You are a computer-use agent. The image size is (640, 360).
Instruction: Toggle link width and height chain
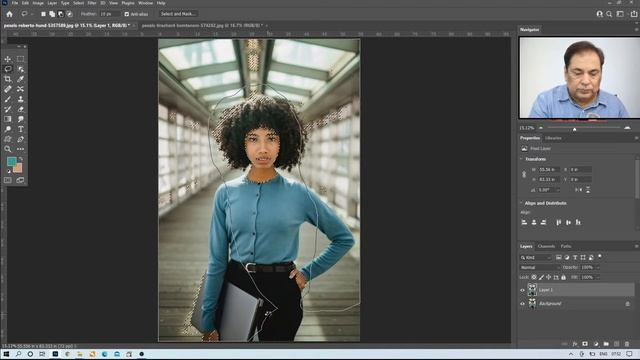coord(524,174)
